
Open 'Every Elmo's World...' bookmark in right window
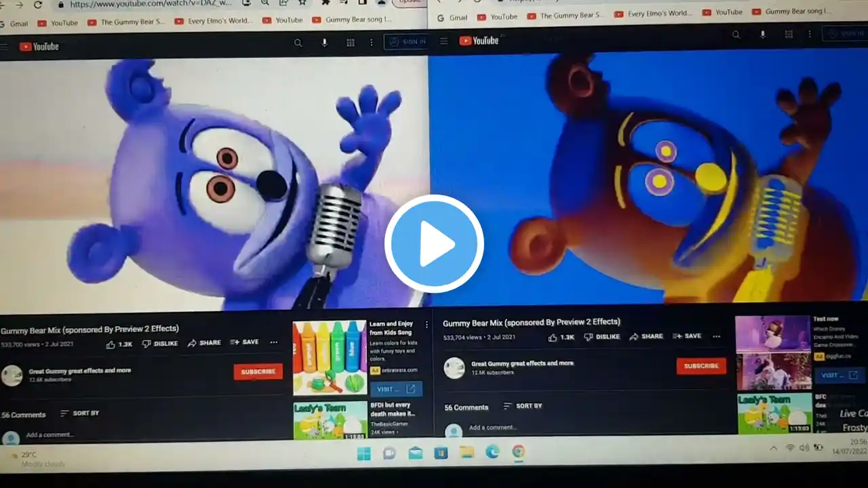point(653,14)
